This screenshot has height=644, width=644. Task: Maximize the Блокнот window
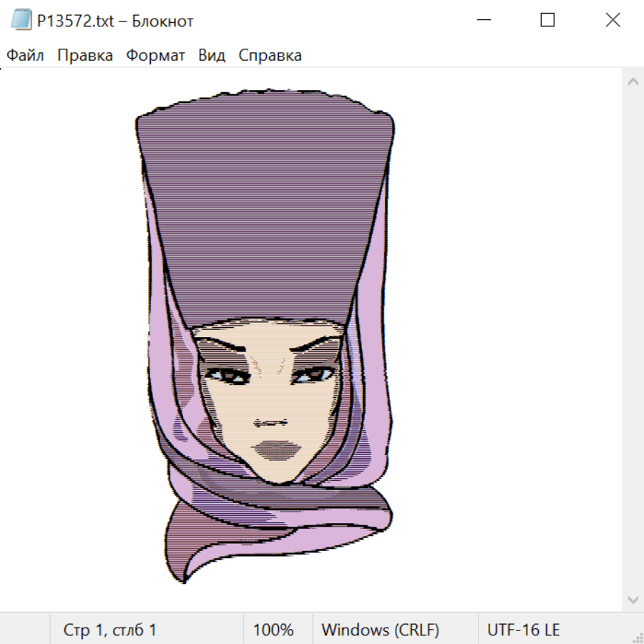(547, 21)
